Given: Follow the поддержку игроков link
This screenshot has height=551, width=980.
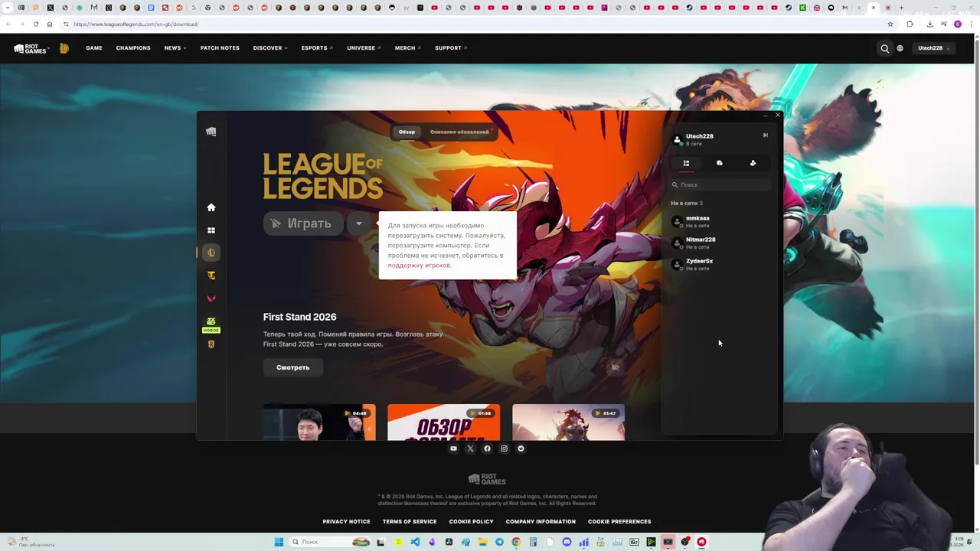Looking at the screenshot, I should [x=420, y=266].
